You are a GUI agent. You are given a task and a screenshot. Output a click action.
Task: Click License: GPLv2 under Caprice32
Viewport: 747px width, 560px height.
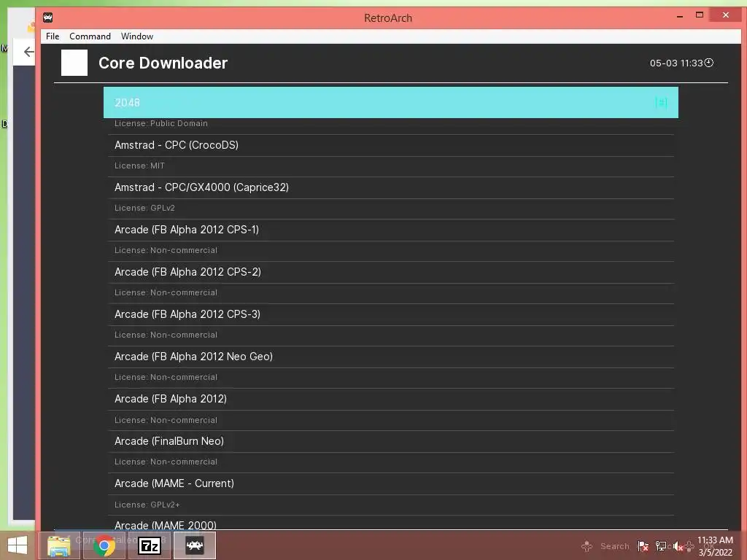[144, 208]
